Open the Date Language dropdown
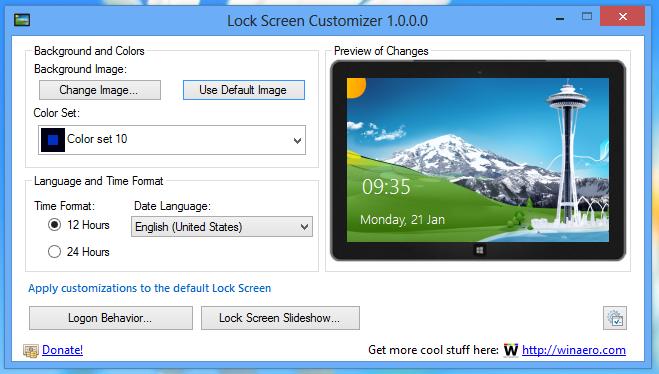 pyautogui.click(x=221, y=227)
